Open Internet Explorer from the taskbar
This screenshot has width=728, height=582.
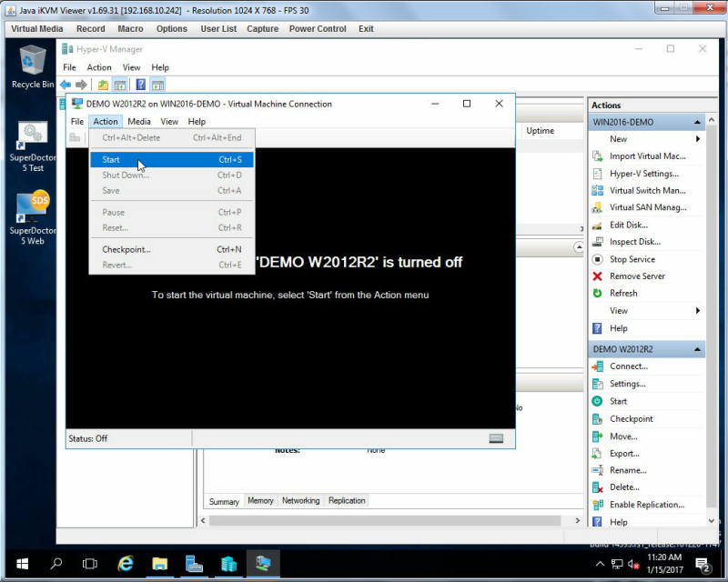pos(126,564)
